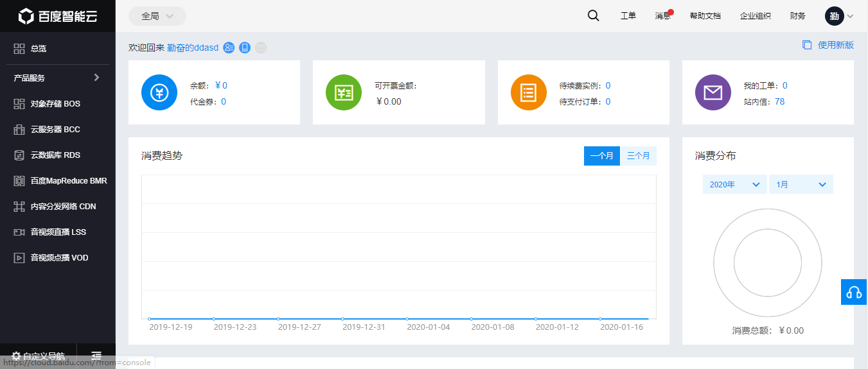Click the 对象存储 BOS icon

pos(19,103)
